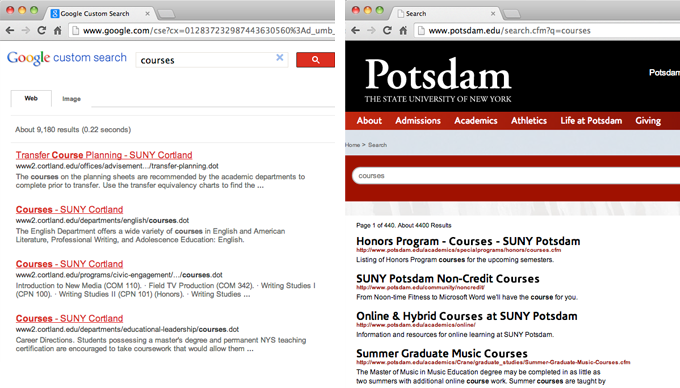Open Courses - SUNY Cortland educational-leadership result
This screenshot has width=680, height=388.
[x=69, y=318]
